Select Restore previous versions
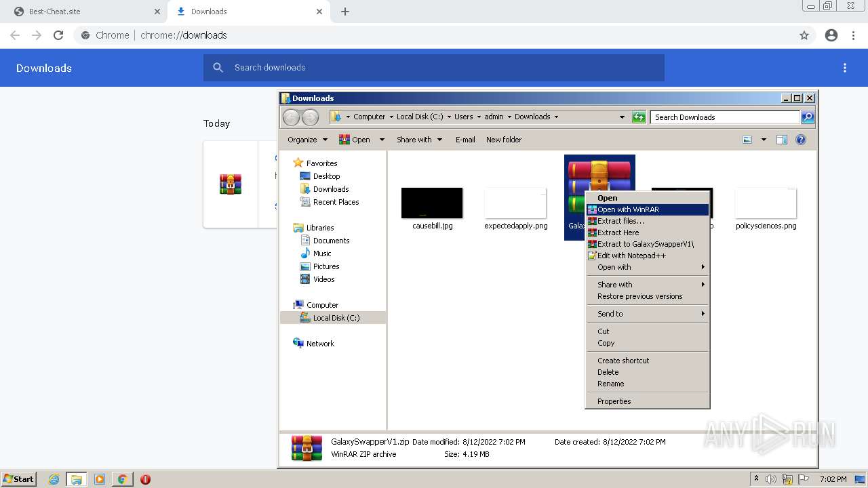868x488 pixels. click(648, 296)
